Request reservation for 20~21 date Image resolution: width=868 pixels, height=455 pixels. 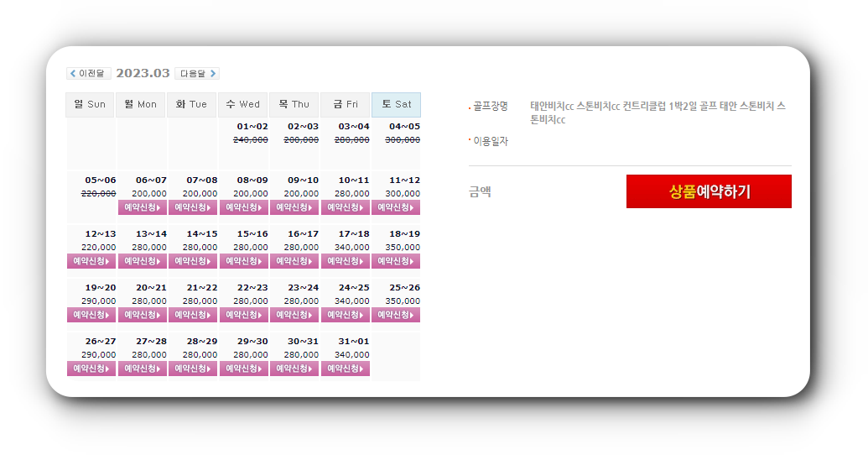coord(142,315)
